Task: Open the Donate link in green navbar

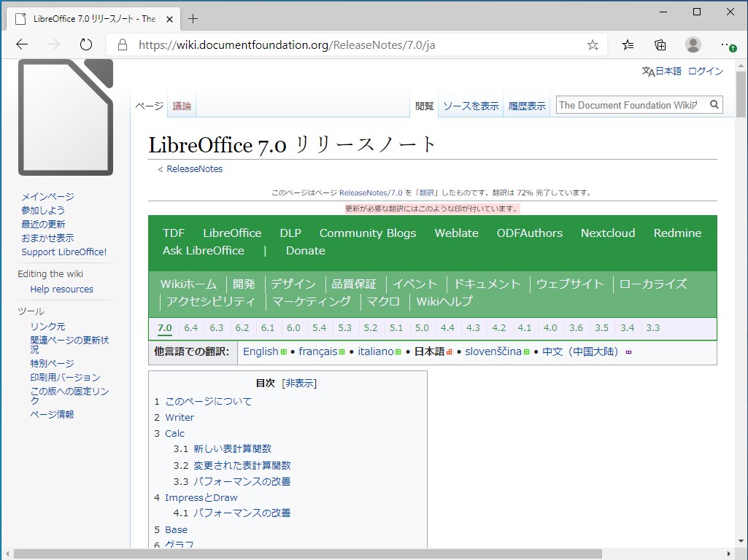Action: [x=305, y=250]
